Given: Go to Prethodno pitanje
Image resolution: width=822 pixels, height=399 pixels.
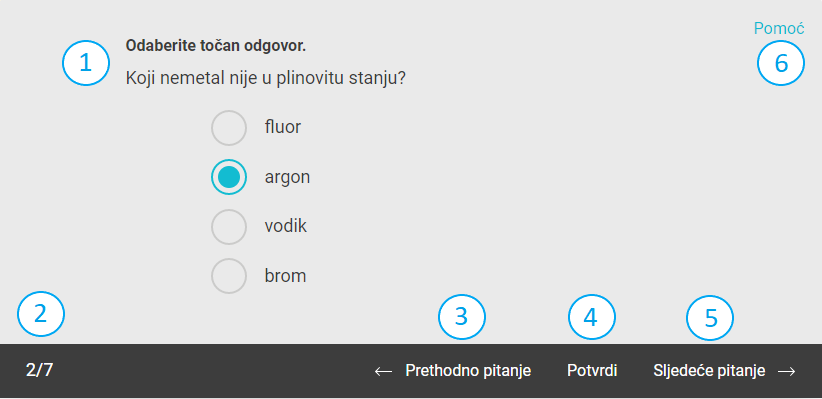Looking at the screenshot, I should pyautogui.click(x=468, y=371).
